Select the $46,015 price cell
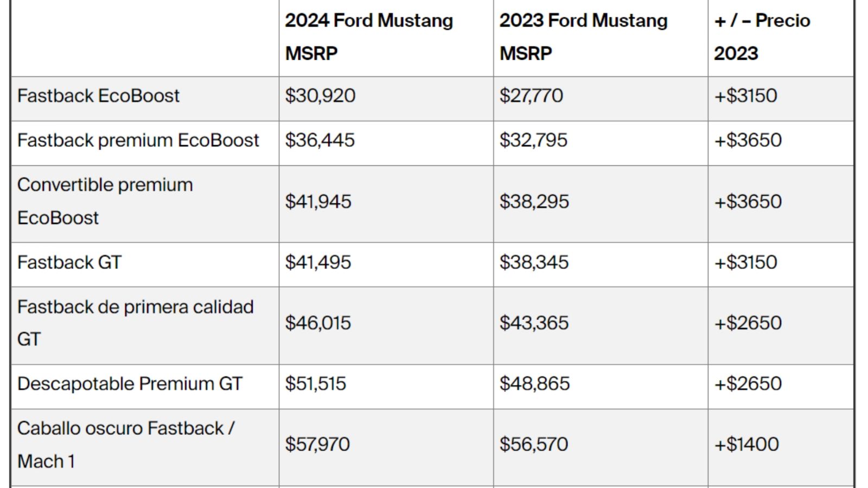The height and width of the screenshot is (488, 868). click(318, 323)
